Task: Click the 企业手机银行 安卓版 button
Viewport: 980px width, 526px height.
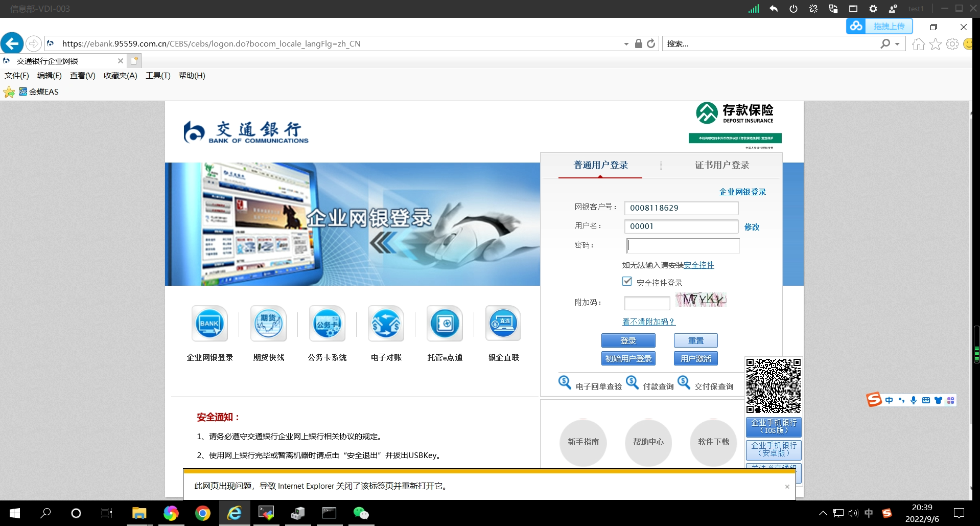Action: tap(774, 450)
